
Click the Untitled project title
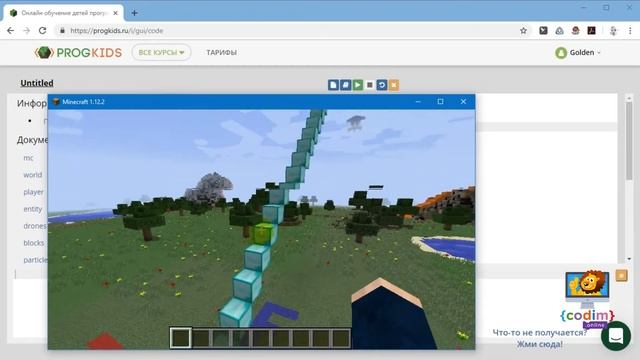pyautogui.click(x=37, y=83)
